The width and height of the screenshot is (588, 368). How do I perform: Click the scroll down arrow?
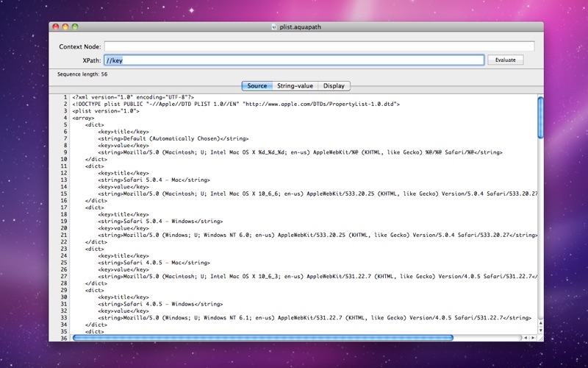(540, 330)
